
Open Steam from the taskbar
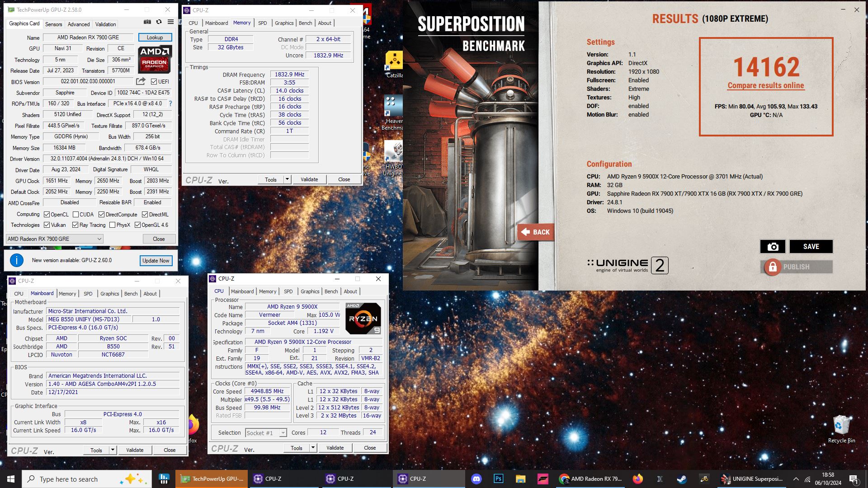681,479
